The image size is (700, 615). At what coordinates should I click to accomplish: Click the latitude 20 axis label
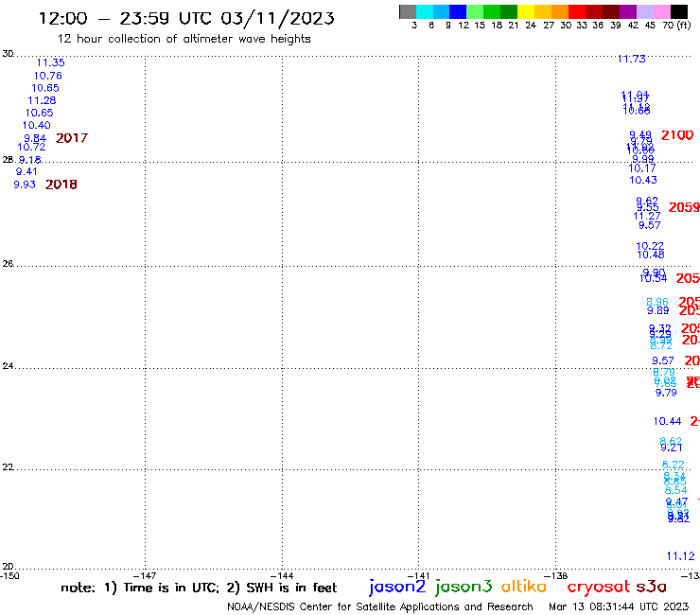pos(8,567)
